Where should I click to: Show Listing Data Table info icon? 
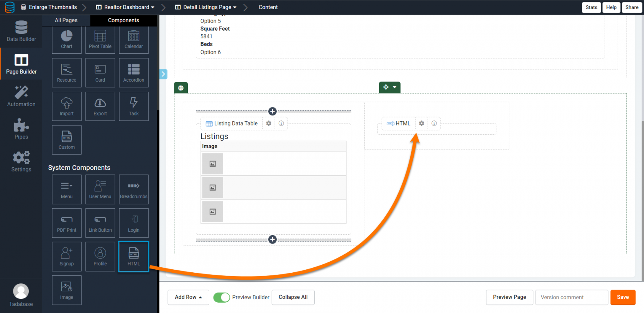tap(281, 124)
